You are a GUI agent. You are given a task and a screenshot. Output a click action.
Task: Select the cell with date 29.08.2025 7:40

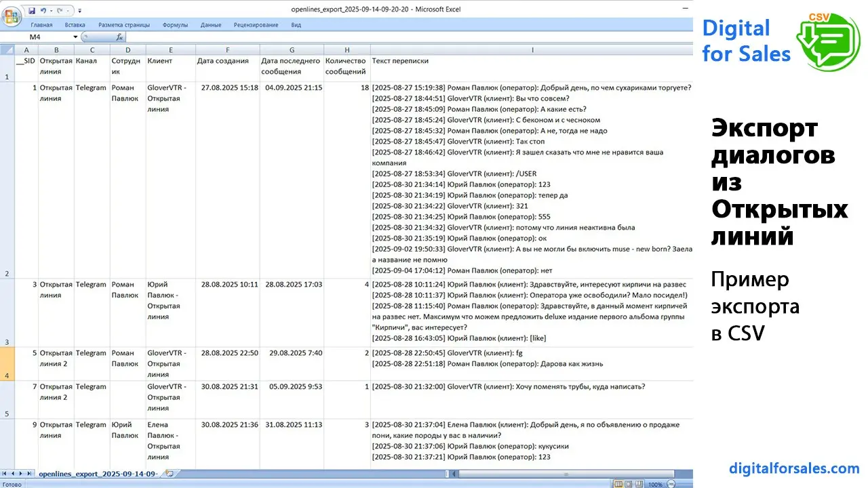tap(292, 364)
